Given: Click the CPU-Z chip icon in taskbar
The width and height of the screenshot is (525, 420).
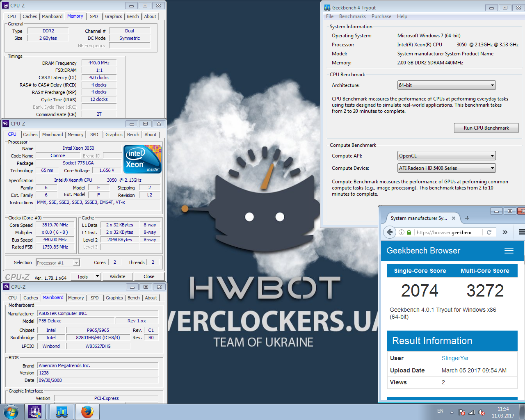Looking at the screenshot, I should pos(35,412).
